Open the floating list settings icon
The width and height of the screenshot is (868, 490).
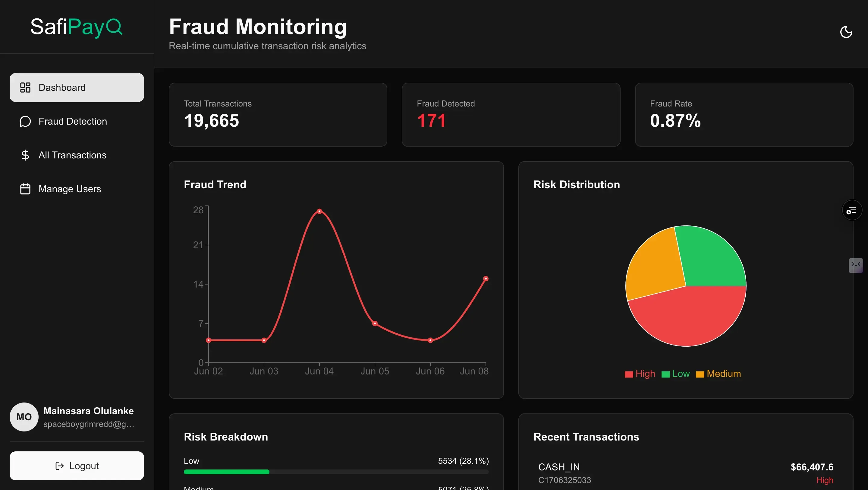pos(852,210)
